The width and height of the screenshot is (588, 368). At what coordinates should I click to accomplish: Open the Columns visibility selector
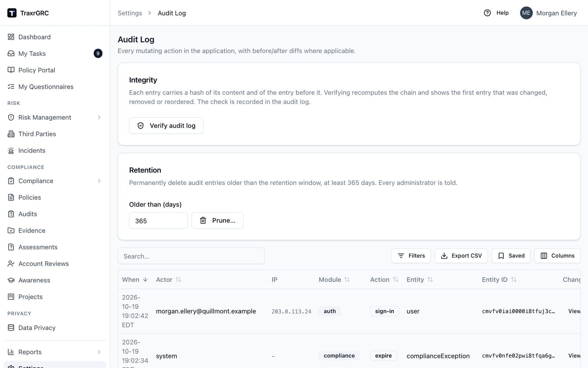click(557, 256)
